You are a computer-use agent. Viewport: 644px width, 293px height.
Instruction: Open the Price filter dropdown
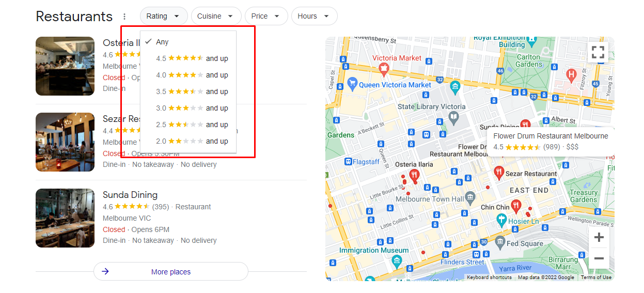click(266, 16)
